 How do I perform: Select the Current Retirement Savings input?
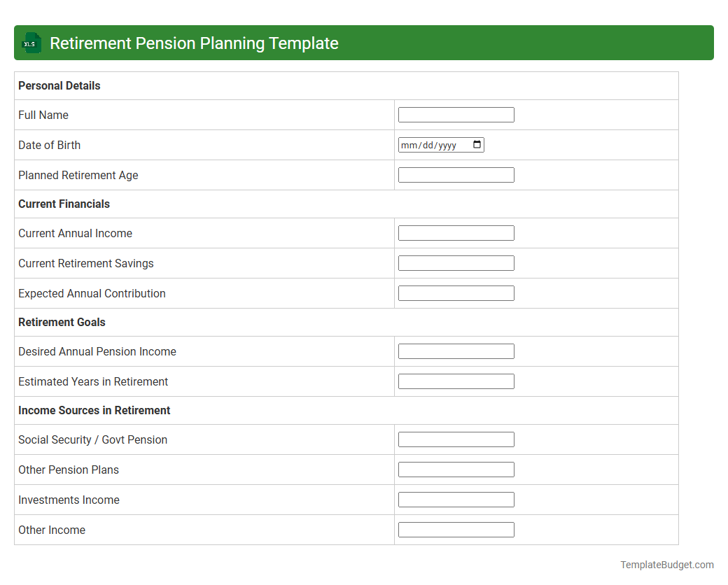456,262
